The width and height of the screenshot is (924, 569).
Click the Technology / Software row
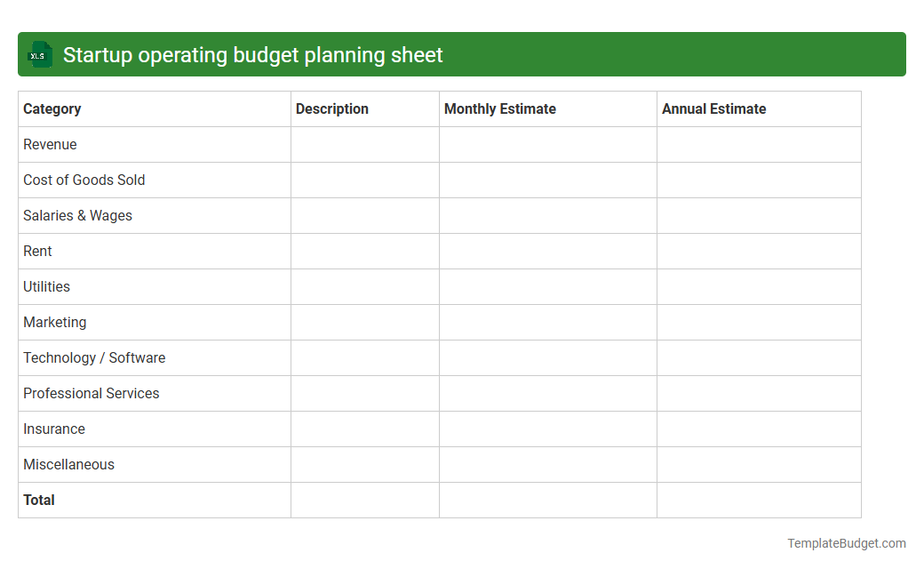tap(94, 357)
